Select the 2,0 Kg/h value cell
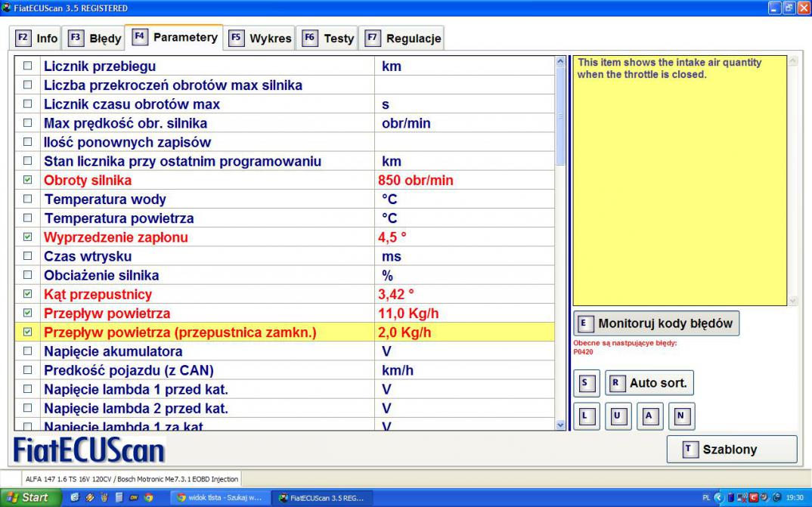This screenshot has width=812, height=507. [464, 332]
